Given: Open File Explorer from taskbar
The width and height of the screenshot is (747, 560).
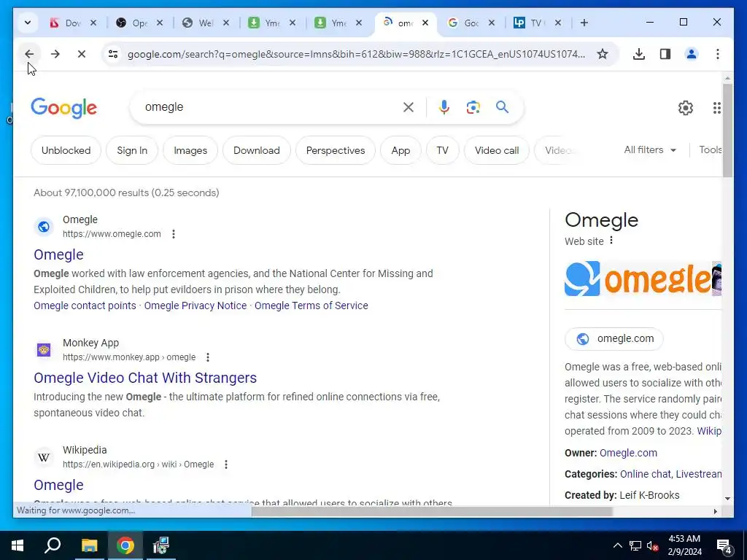Looking at the screenshot, I should (89, 545).
